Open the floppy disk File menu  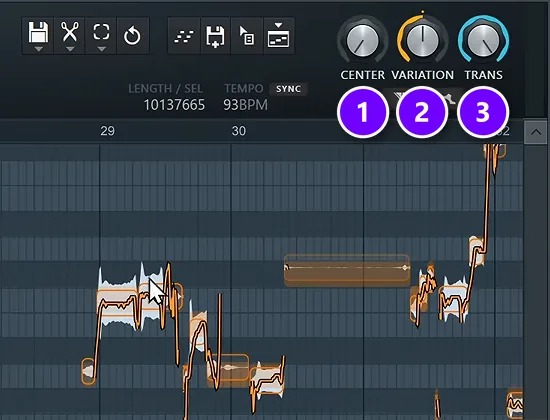38,36
